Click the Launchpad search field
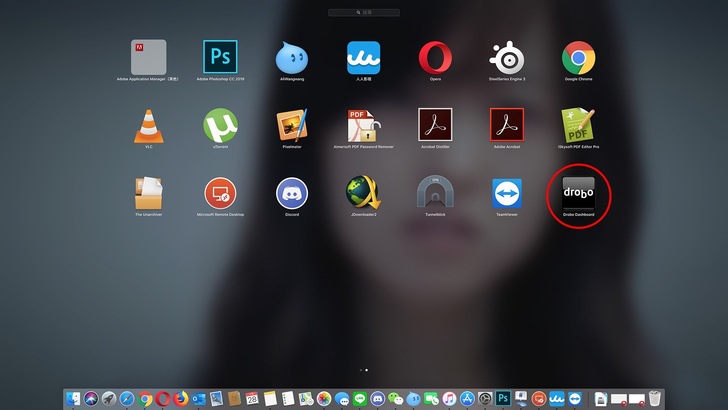 pyautogui.click(x=364, y=13)
